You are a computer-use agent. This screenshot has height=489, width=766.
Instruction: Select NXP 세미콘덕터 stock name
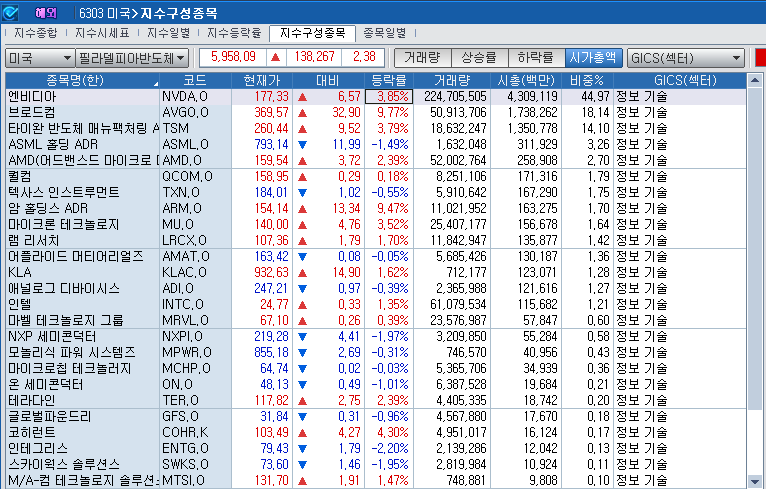[x=52, y=337]
